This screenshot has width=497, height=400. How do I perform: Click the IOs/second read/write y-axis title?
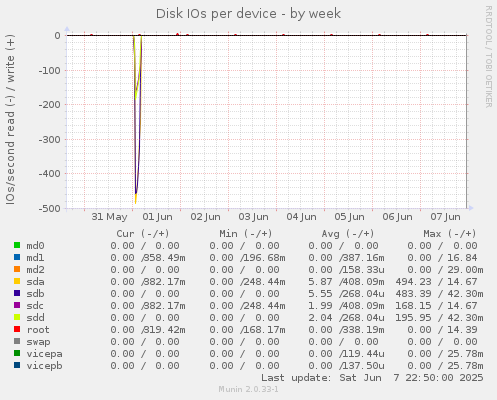tap(10, 119)
